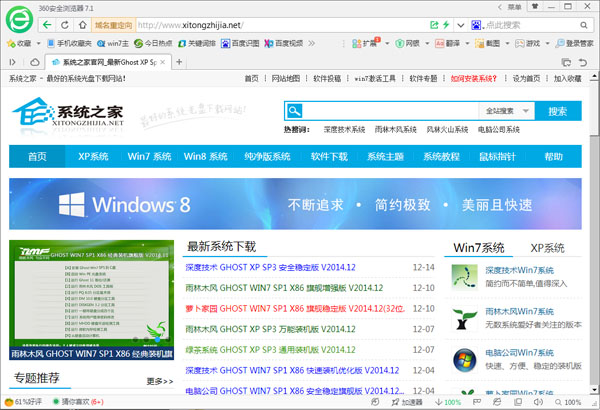Expand the 扩展 dropdown arrow
The width and height of the screenshot is (600, 410).
coord(387,43)
